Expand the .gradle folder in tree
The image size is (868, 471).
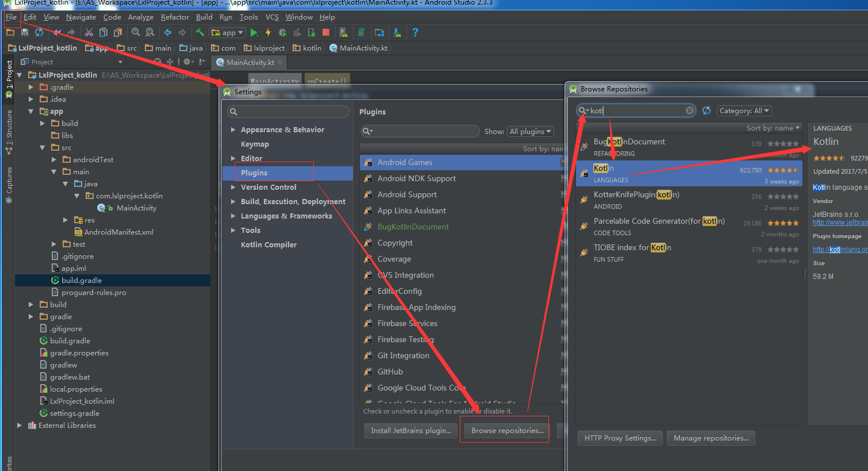(x=31, y=87)
